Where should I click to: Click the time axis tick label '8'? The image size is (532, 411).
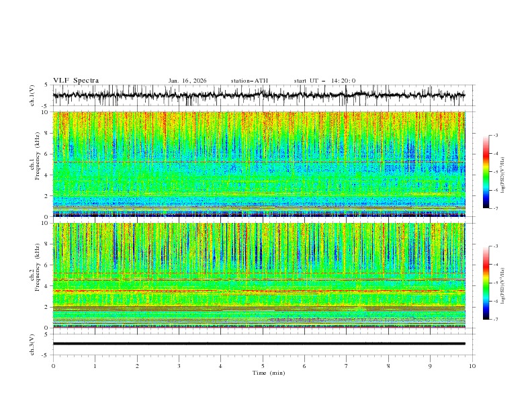tap(388, 366)
